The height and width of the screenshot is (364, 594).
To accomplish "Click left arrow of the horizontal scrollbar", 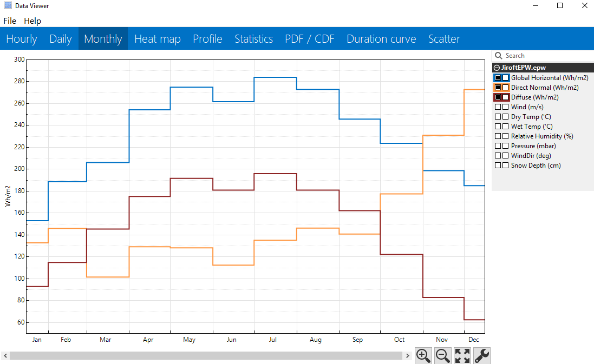I will (x=5, y=355).
